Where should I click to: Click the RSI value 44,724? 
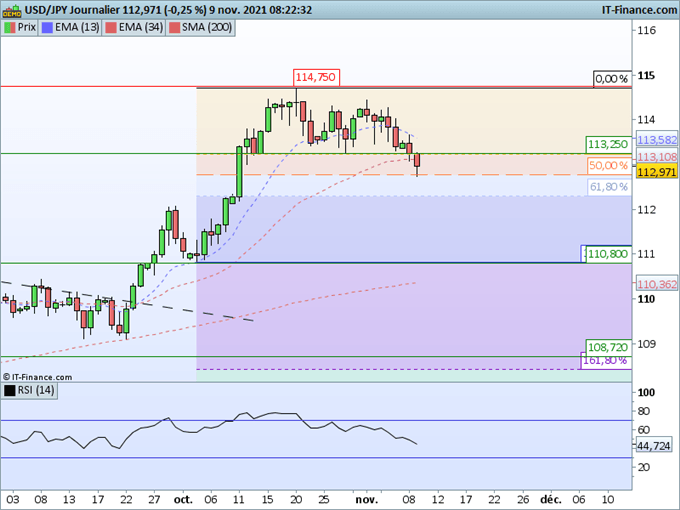pos(654,445)
